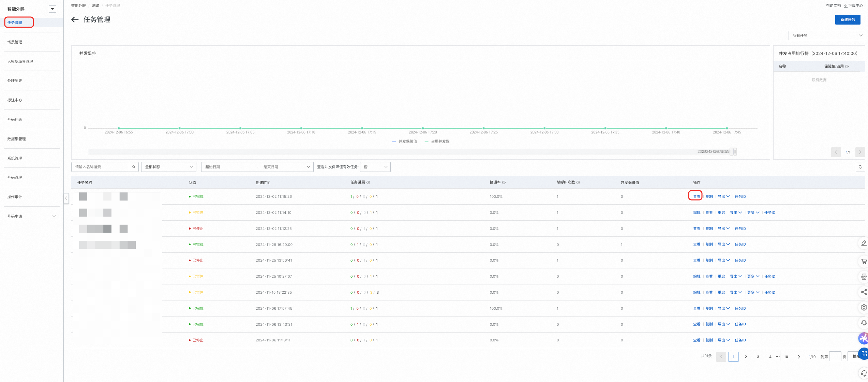Click 编辑 for task created 2024-12-02 11:14:10
868x382 pixels.
[x=697, y=213]
